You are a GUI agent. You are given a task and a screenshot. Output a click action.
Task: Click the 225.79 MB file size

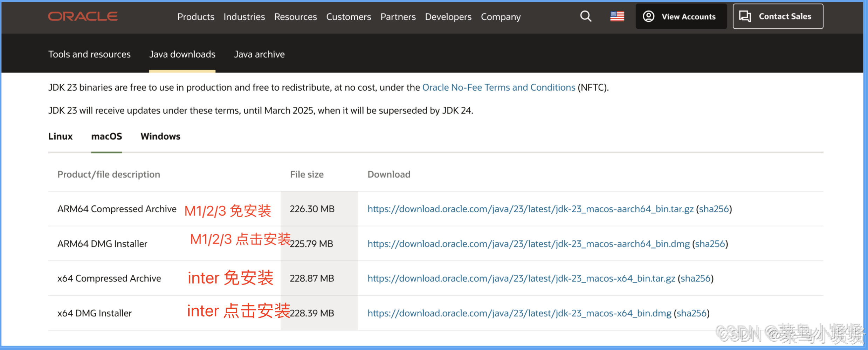click(x=311, y=244)
